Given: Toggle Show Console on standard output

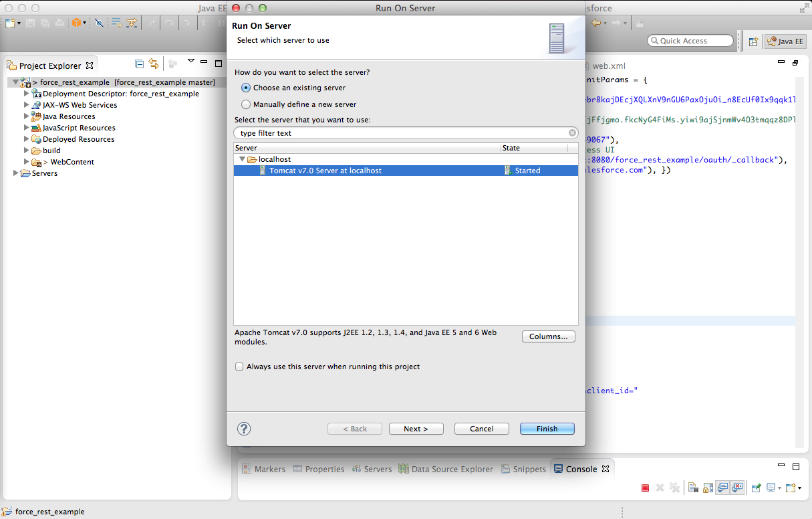Looking at the screenshot, I should click(x=722, y=488).
